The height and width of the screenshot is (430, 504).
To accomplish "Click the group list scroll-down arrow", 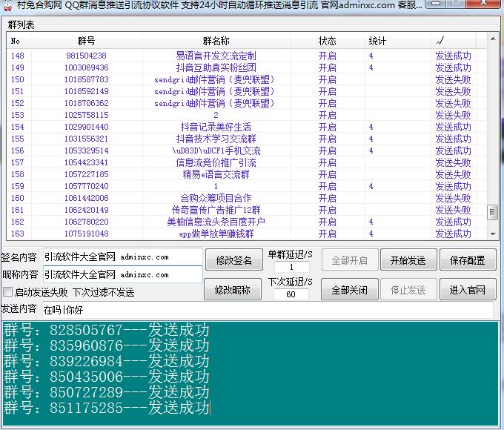I will point(493,234).
